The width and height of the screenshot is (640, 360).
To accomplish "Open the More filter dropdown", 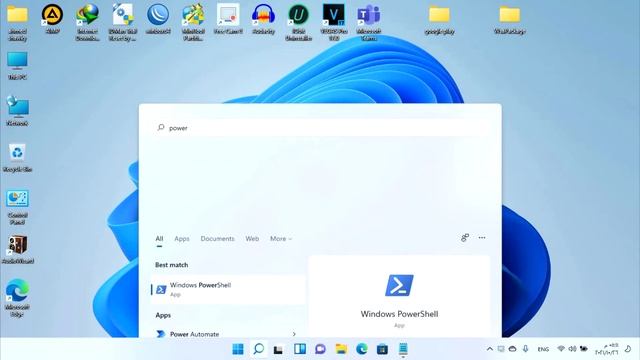I will pos(281,239).
